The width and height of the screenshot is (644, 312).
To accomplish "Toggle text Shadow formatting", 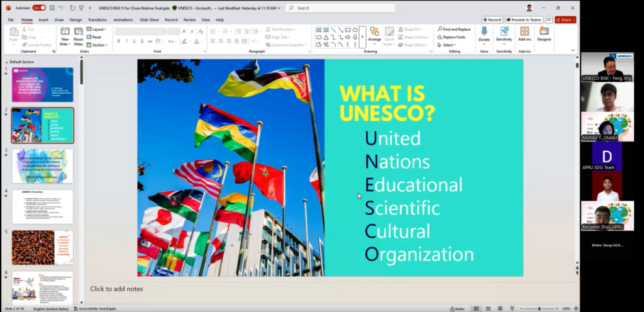I will [x=142, y=41].
